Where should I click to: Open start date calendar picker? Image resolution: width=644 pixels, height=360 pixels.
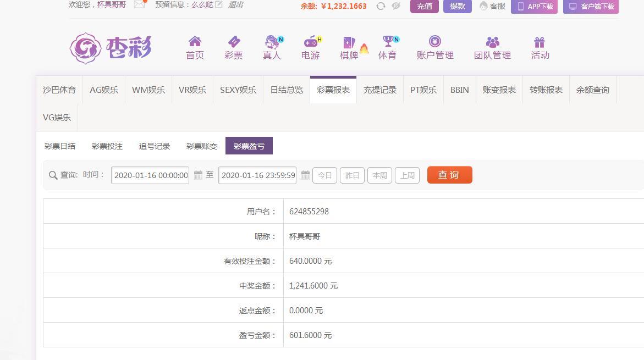point(199,175)
